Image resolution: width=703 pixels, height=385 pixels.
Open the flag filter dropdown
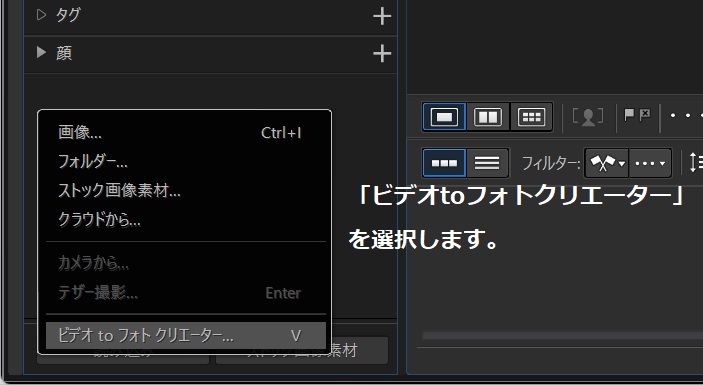(x=607, y=163)
